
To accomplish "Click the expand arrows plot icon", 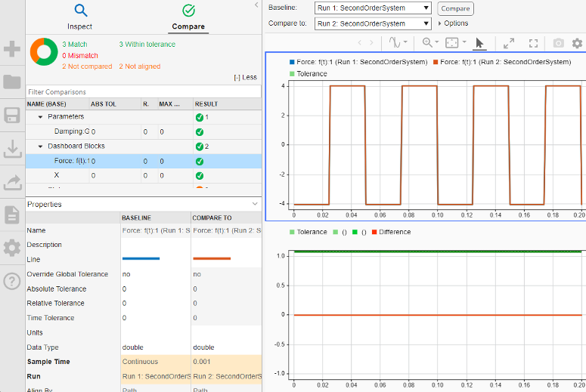I will [508, 43].
